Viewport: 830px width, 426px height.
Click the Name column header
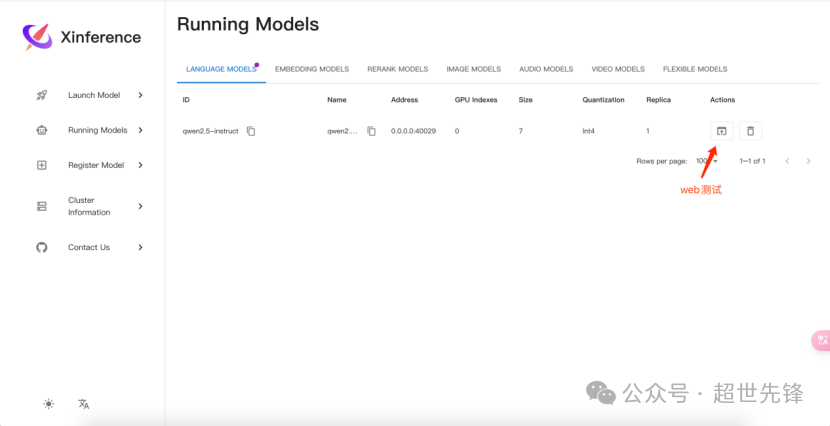[337, 100]
